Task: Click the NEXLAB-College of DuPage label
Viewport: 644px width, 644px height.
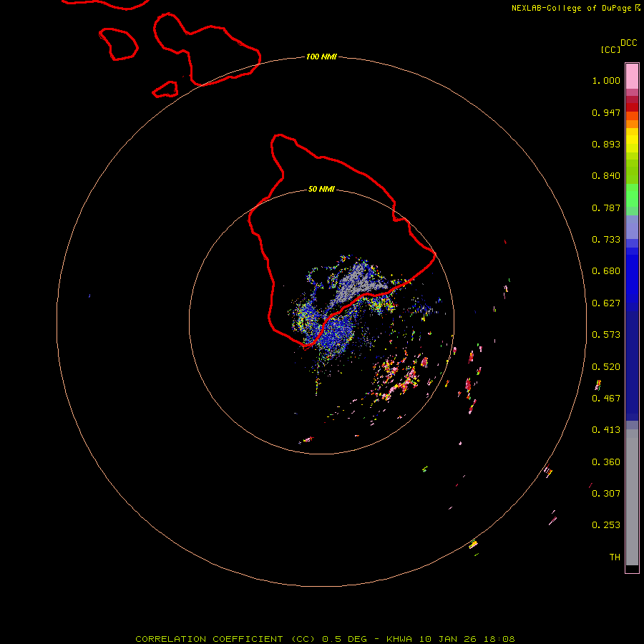Action: tap(575, 8)
